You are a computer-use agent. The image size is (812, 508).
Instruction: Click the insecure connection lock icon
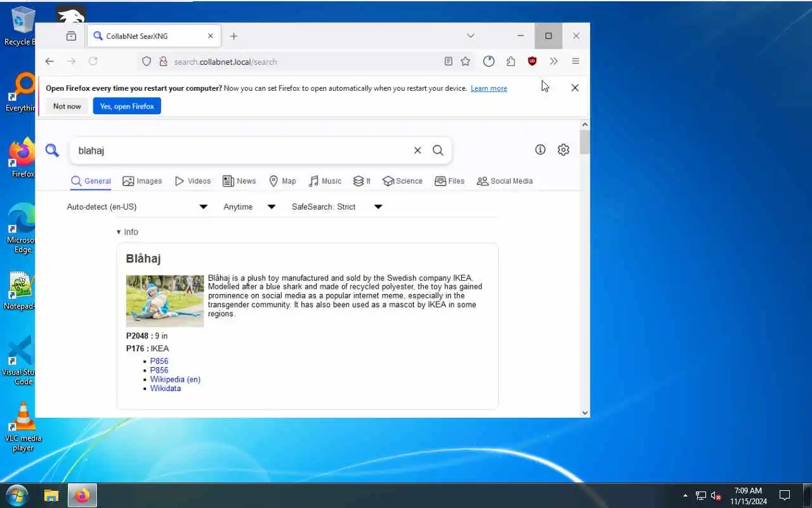click(163, 62)
